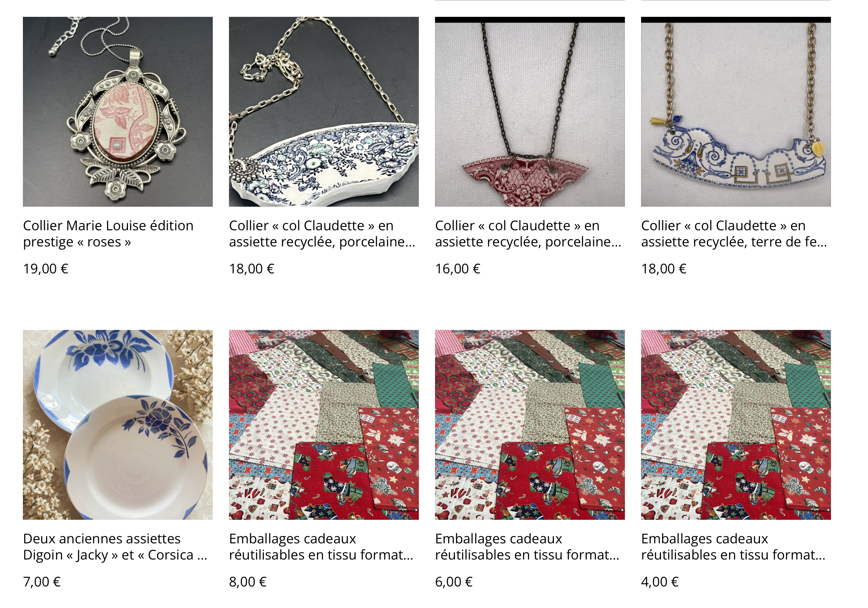Screen dimensions: 868x608
Task: Click the 7,00 € price under Digoin plates
Action: (x=42, y=582)
